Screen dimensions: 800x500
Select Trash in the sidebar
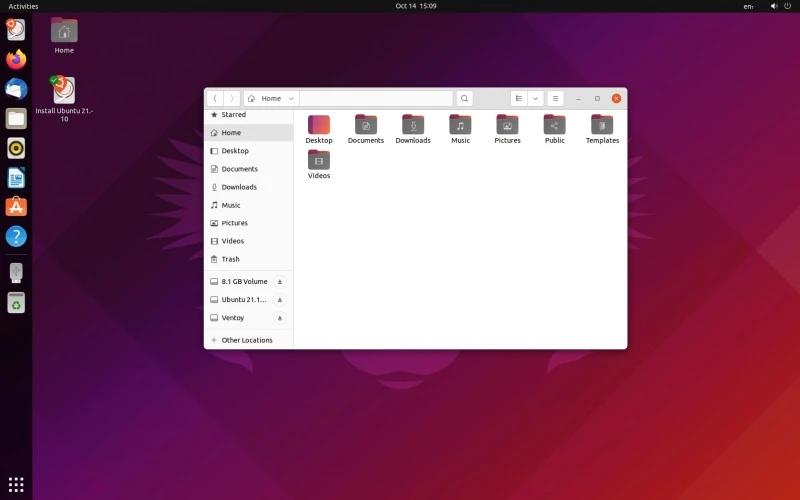click(230, 259)
